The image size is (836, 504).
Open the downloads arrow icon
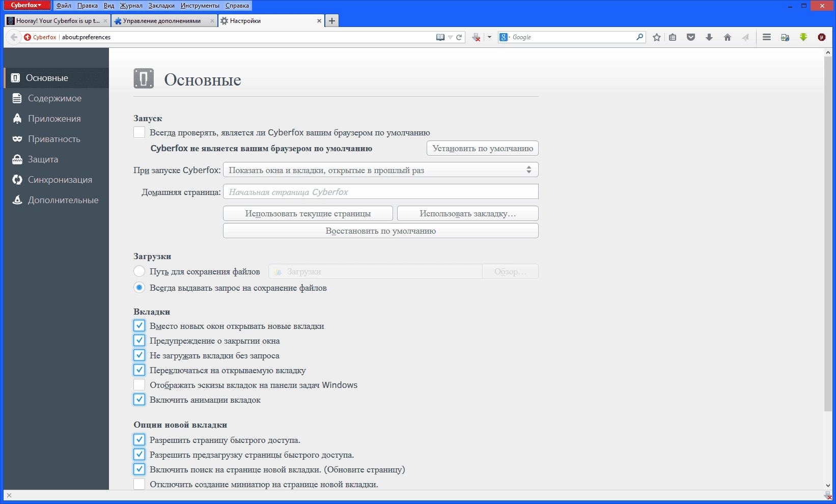click(x=709, y=37)
